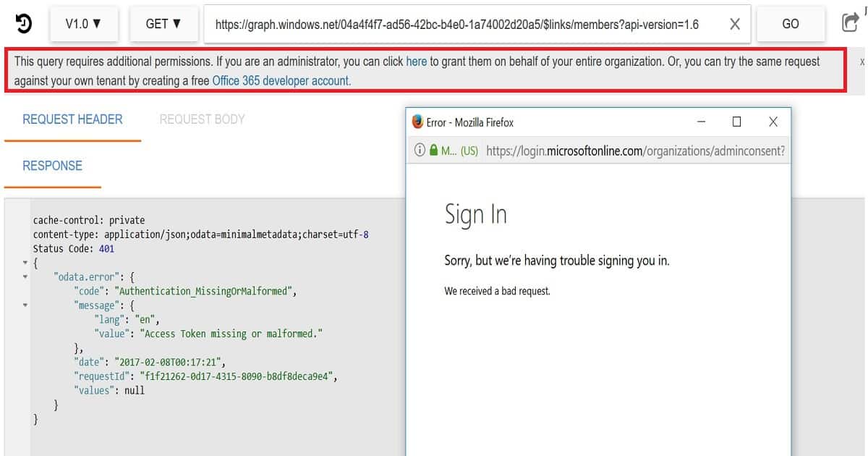Run the query with GO button
The height and width of the screenshot is (456, 868).
click(791, 24)
